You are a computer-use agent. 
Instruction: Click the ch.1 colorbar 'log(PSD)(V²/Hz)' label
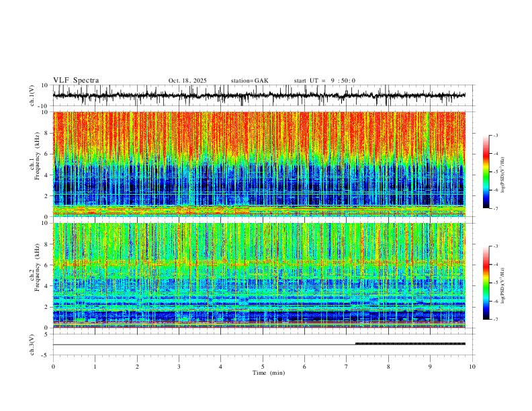[504, 175]
